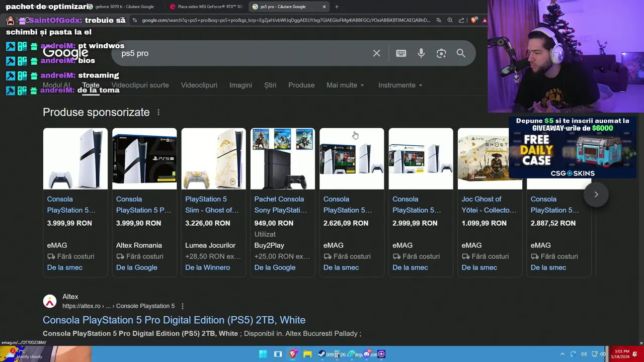This screenshot has width=644, height=362.
Task: Open Consola PlayStation 5 Pro Digital Edition link
Action: click(174, 320)
